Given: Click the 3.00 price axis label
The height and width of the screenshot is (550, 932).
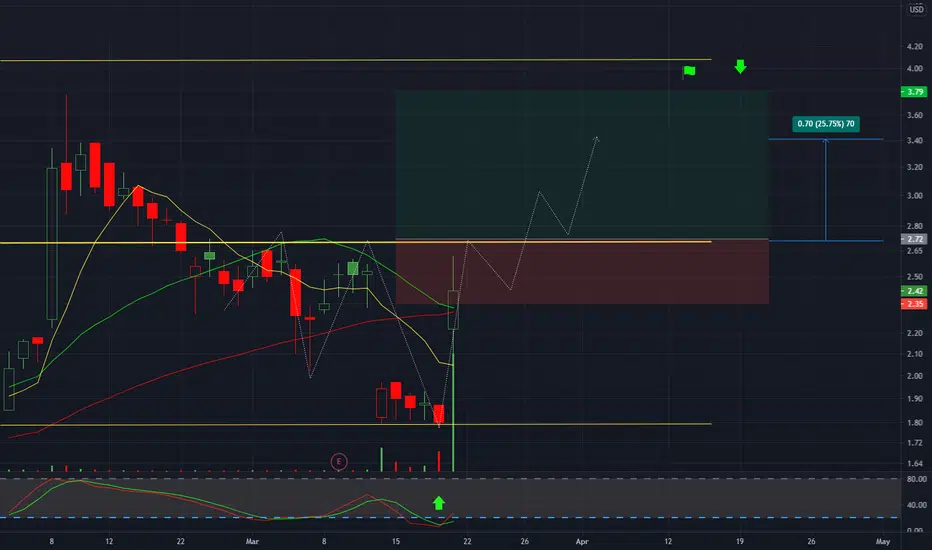Looking at the screenshot, I should (915, 196).
